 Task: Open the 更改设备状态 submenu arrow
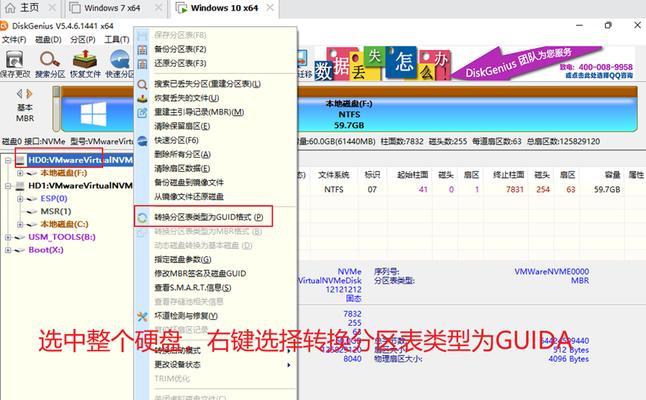coord(289,365)
